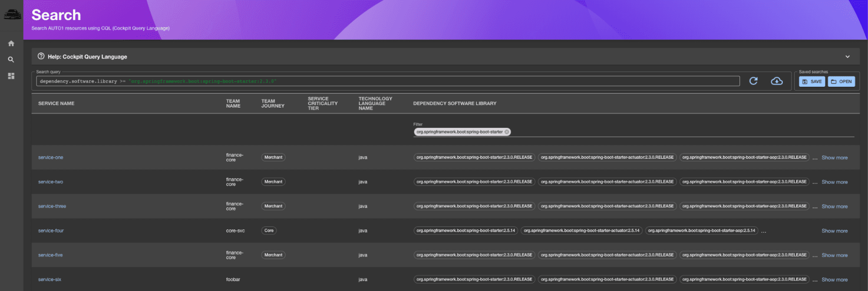
Task: Click the Team Journey column header
Action: (273, 104)
